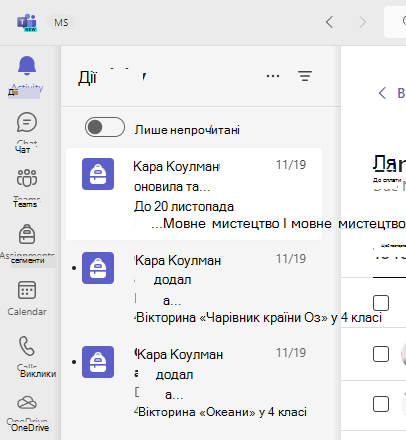The width and height of the screenshot is (406, 440).
Task: Open Assignments backpack icon in sidebar
Action: click(27, 234)
